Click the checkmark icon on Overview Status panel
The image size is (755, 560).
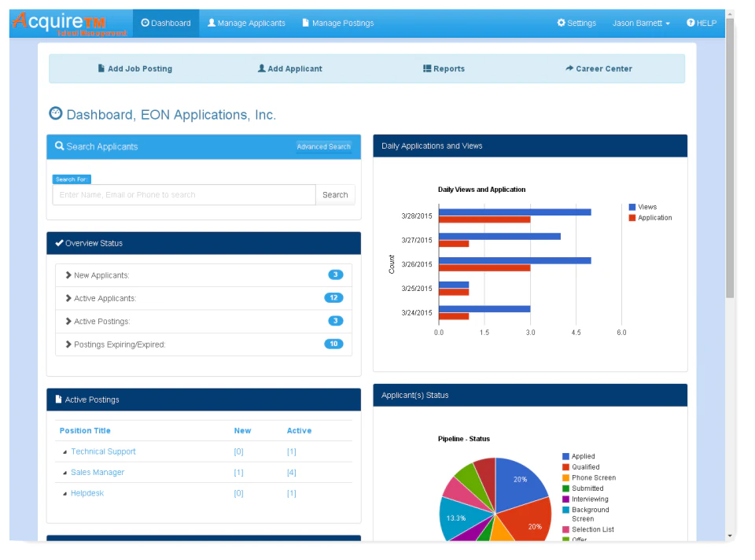[59, 242]
